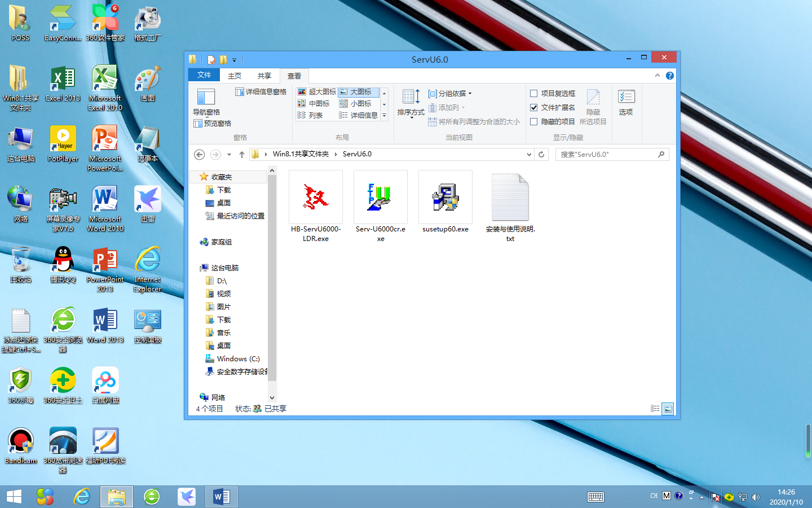Click the Options button in ribbon
This screenshot has width=812, height=508.
pos(626,103)
